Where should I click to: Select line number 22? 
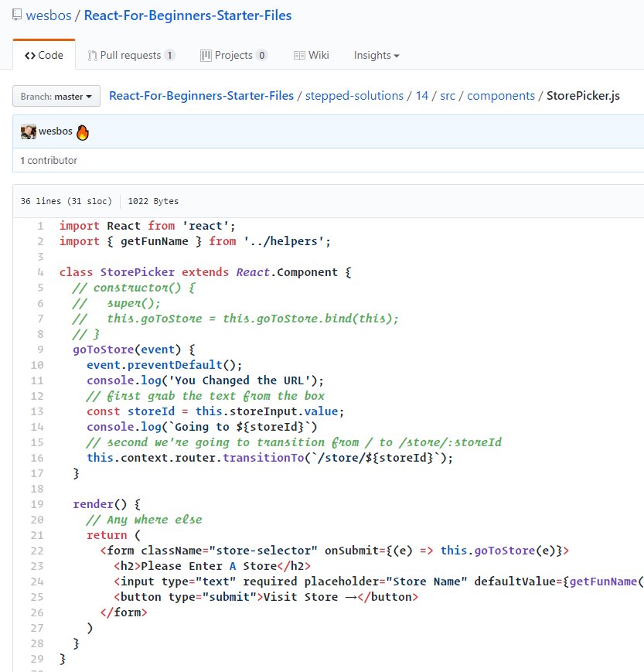[x=37, y=551]
